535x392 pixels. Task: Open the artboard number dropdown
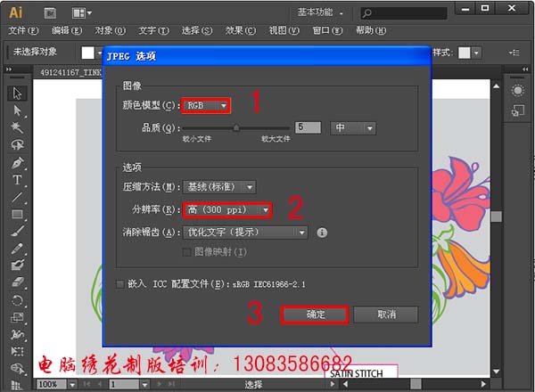tap(144, 385)
